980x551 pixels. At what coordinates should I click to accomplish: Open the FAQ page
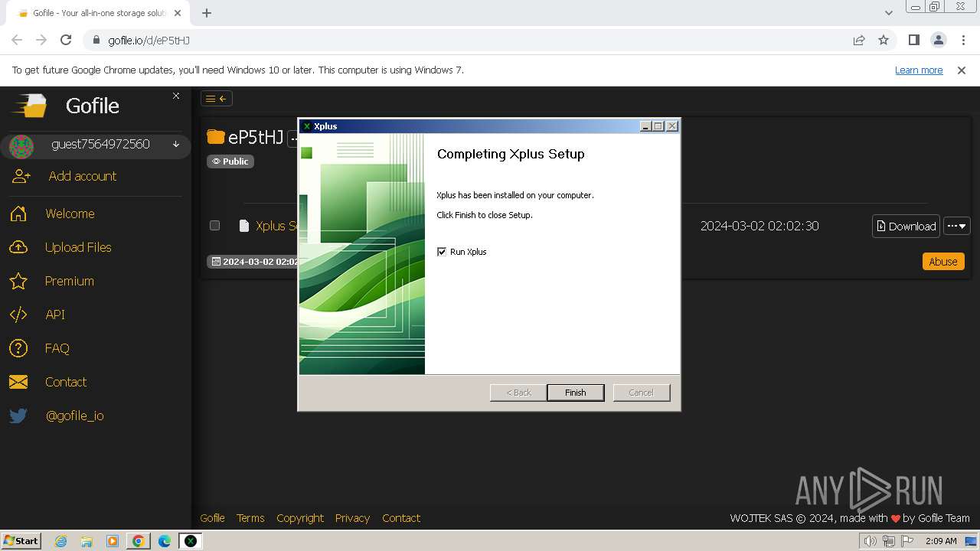(x=57, y=348)
